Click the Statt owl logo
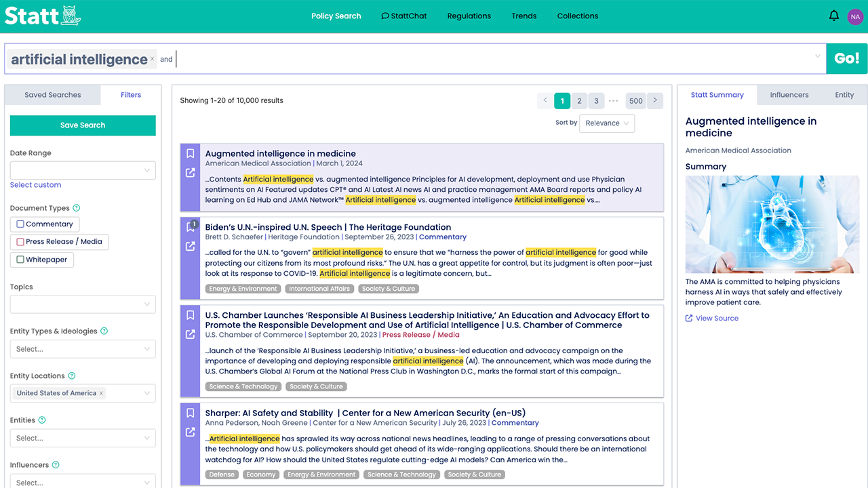The image size is (868, 488). 43,16
